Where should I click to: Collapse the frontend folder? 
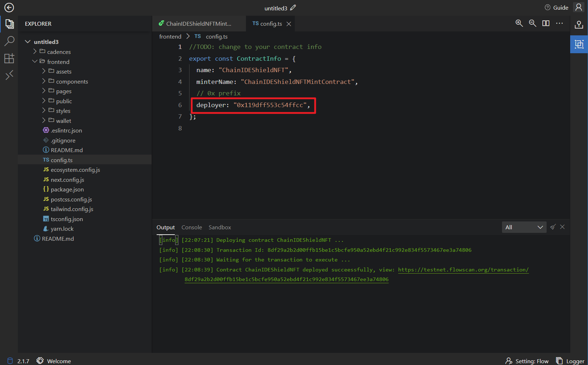coord(58,62)
